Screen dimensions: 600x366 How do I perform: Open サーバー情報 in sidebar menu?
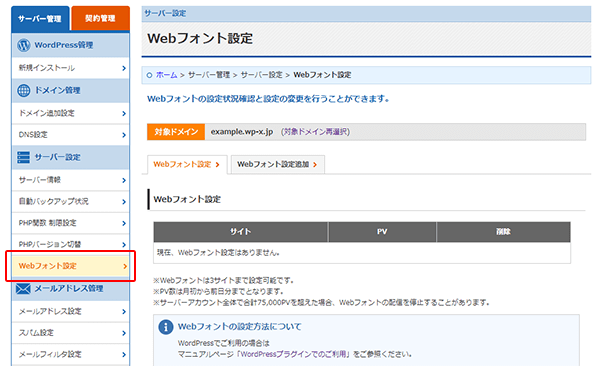[71, 180]
